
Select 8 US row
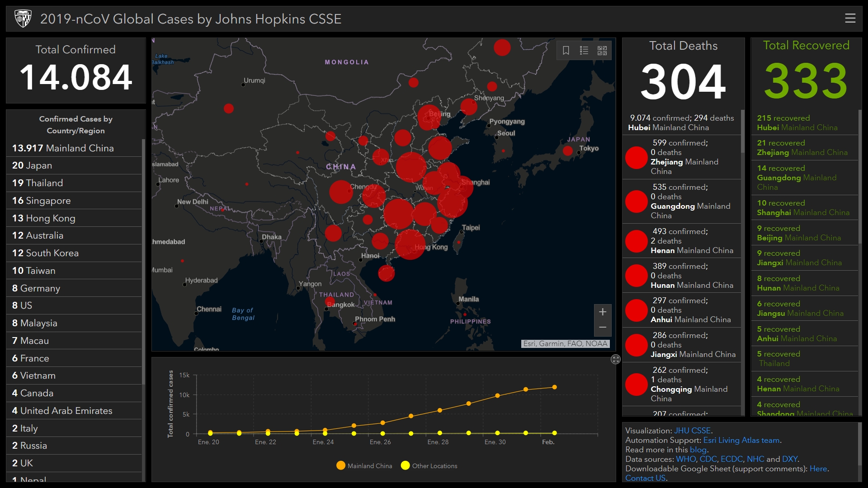74,305
